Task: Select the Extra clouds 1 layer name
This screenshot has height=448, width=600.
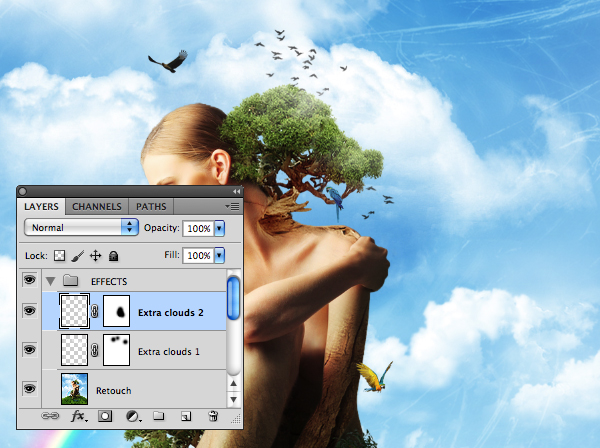Action: tap(169, 352)
